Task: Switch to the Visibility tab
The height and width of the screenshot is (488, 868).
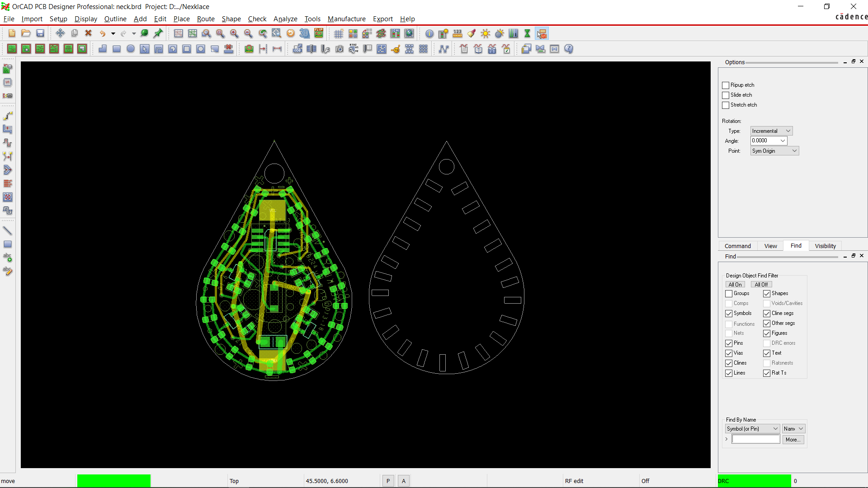Action: click(x=826, y=246)
